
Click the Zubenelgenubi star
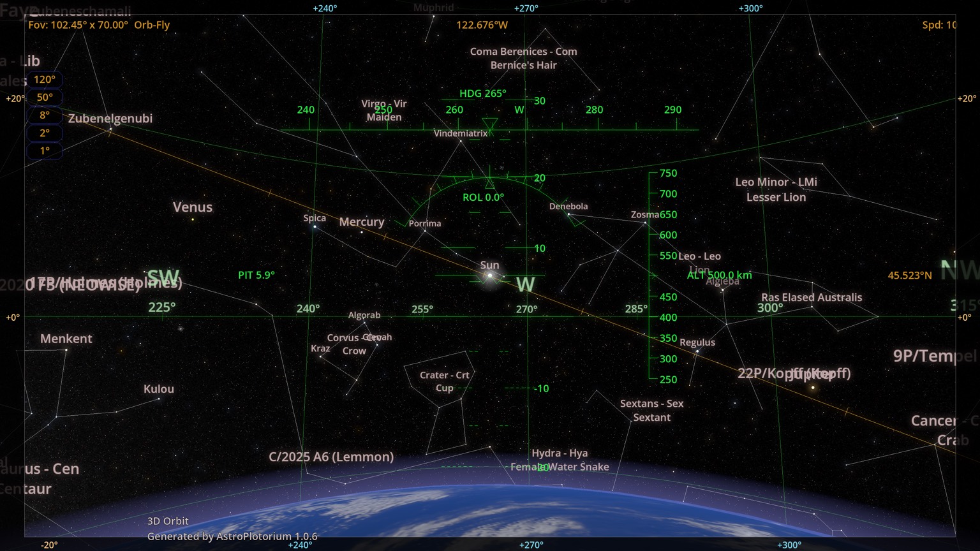pos(110,129)
